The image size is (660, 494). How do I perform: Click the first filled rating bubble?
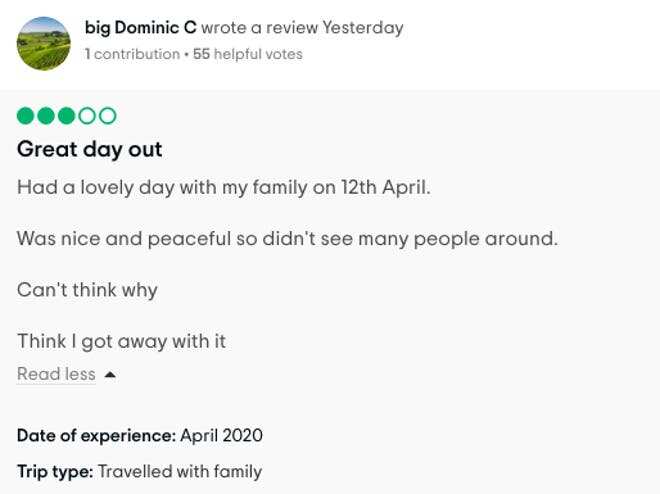tap(26, 117)
